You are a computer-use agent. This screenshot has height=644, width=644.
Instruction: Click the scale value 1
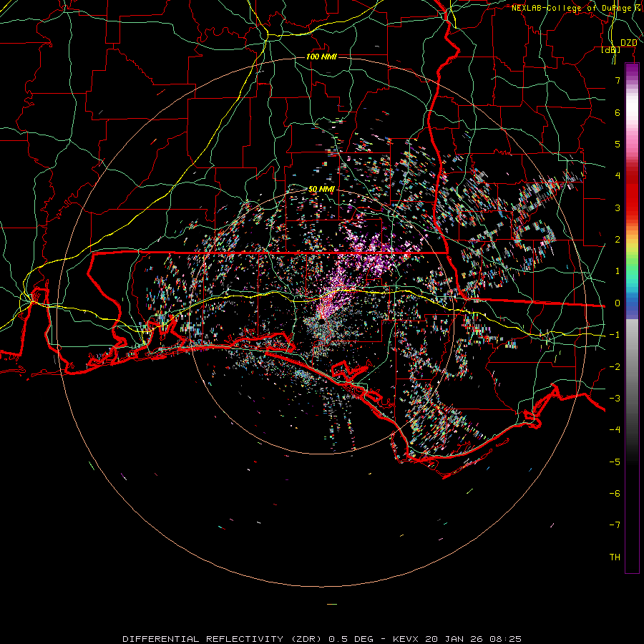click(618, 271)
